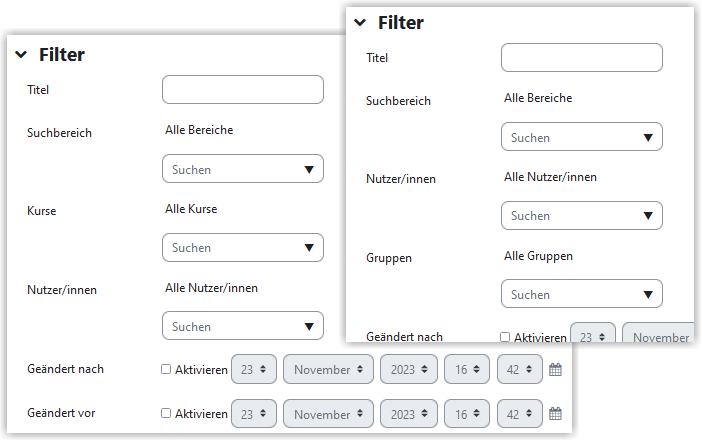Viewport: 702px width, 441px height.
Task: Tick Aktivieren checkbox in right Filter panel
Action: click(505, 337)
